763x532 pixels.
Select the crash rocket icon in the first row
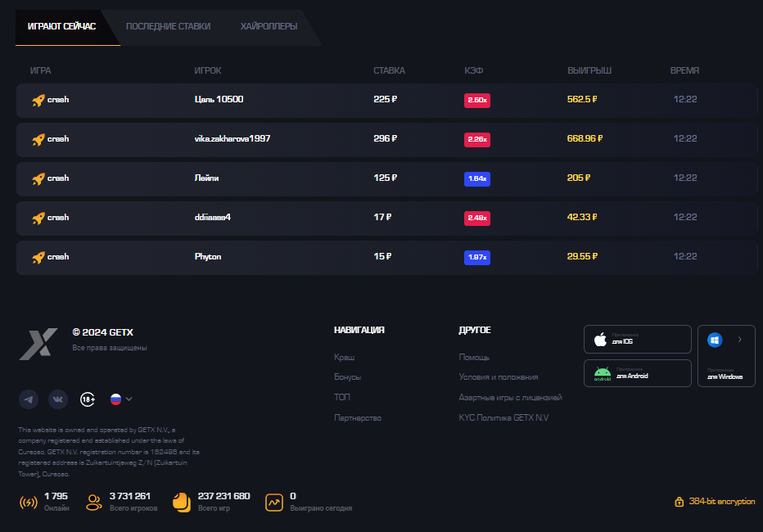click(38, 99)
